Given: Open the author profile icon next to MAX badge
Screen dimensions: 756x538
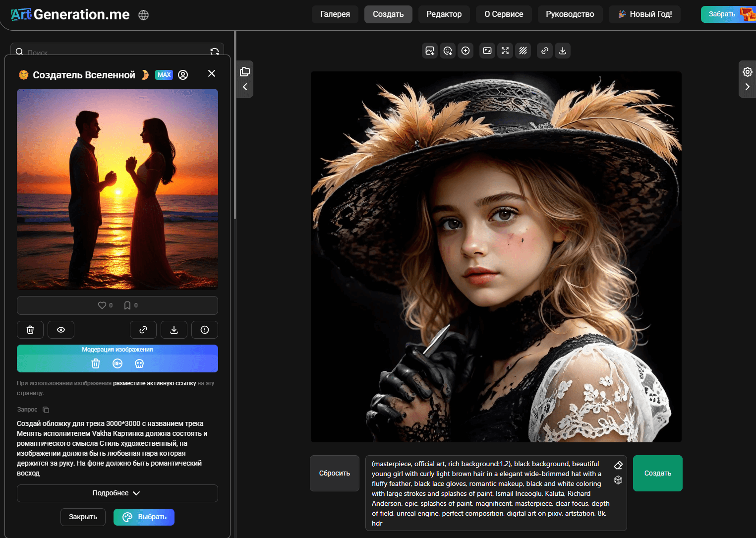Looking at the screenshot, I should coord(183,75).
